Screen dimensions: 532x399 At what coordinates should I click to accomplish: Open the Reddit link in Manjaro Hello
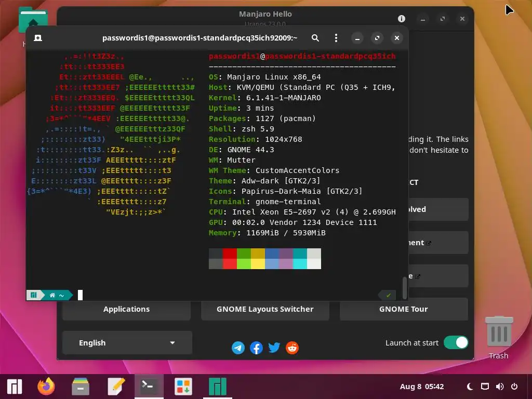click(292, 348)
